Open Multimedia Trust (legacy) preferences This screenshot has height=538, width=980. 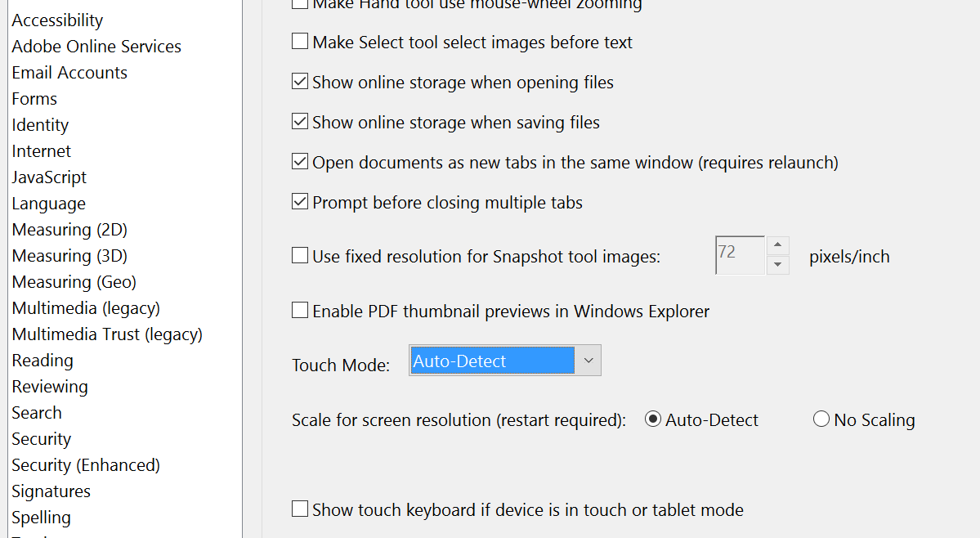click(x=107, y=334)
